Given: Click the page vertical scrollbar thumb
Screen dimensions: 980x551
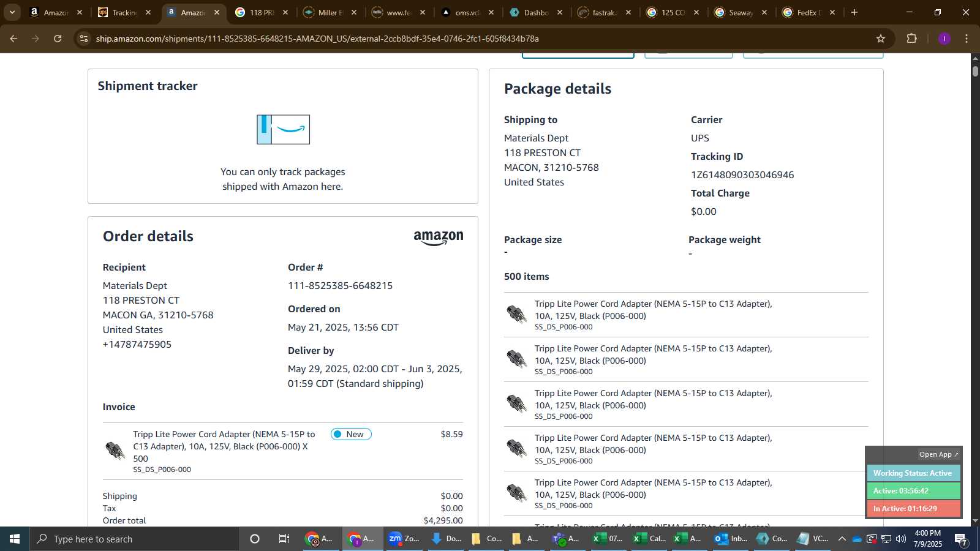Looking at the screenshot, I should [975, 71].
